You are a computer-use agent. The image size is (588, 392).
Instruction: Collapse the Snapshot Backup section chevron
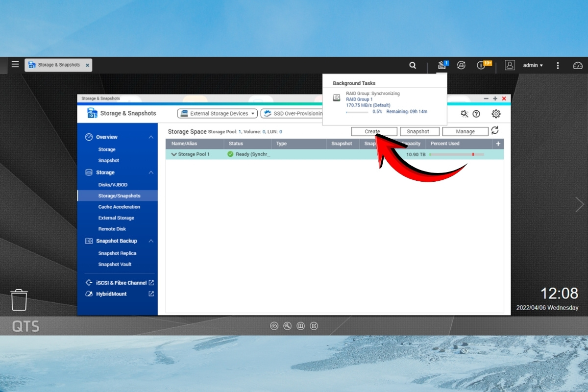(x=151, y=241)
